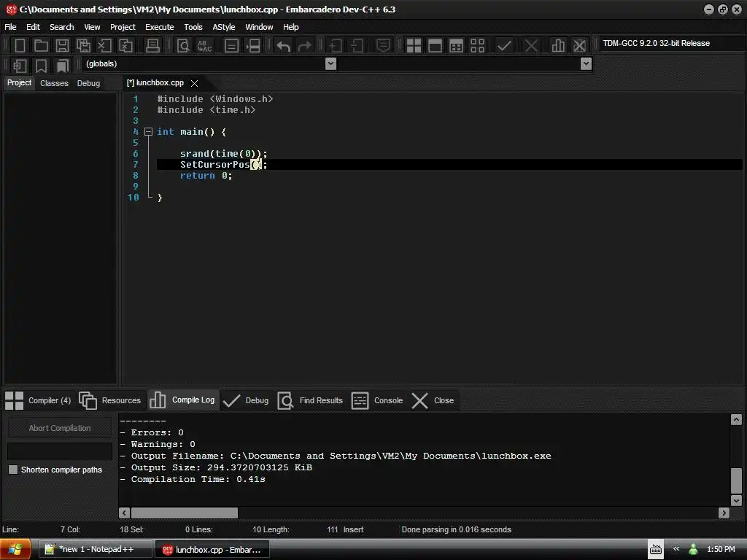
Task: Click the Windows Start button
Action: [x=15, y=549]
